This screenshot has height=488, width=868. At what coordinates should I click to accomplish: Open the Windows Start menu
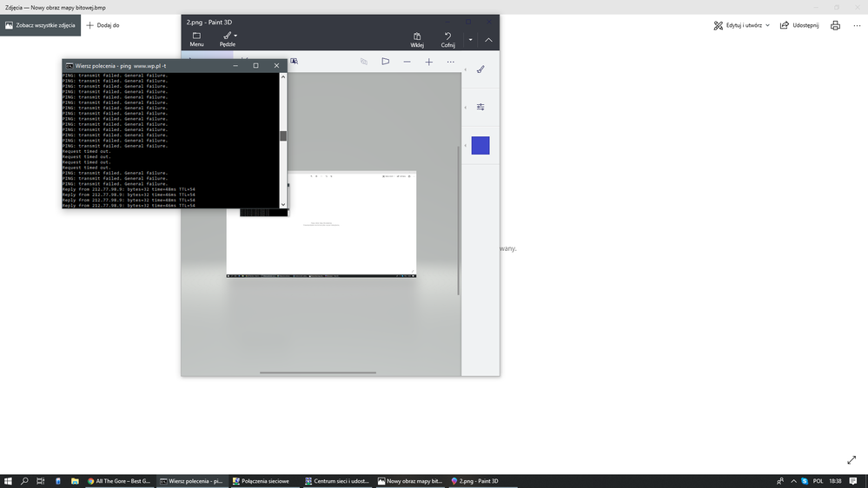(8, 481)
